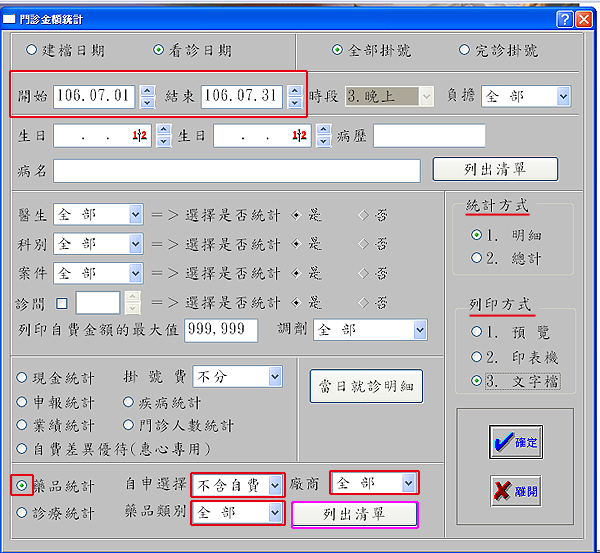Choose 總計 statistics mode
This screenshot has height=553, width=600.
pyautogui.click(x=476, y=258)
